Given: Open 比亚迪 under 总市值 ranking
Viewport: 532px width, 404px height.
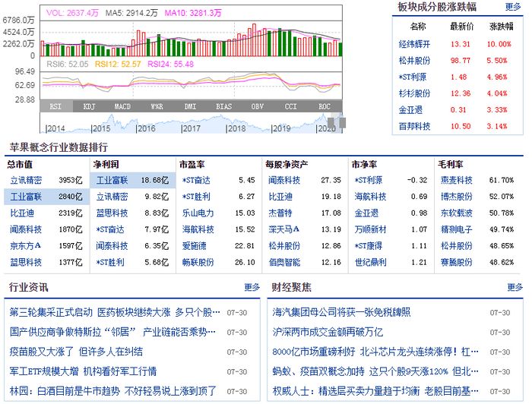Looking at the screenshot, I should [22, 213].
